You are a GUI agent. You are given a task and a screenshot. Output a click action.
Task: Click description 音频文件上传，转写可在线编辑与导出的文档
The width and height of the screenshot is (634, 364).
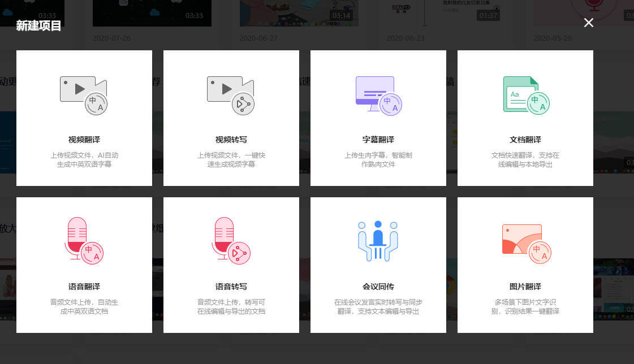click(231, 307)
